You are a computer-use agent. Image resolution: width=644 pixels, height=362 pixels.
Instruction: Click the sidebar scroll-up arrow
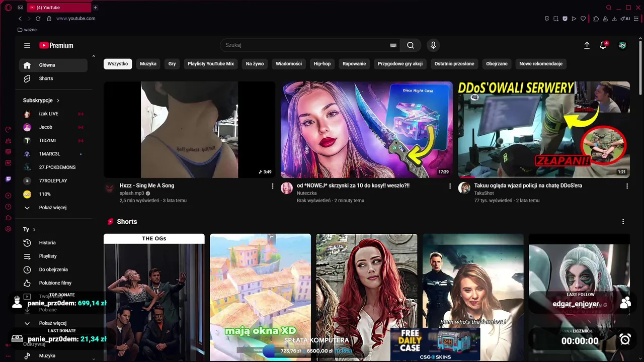coord(94,56)
